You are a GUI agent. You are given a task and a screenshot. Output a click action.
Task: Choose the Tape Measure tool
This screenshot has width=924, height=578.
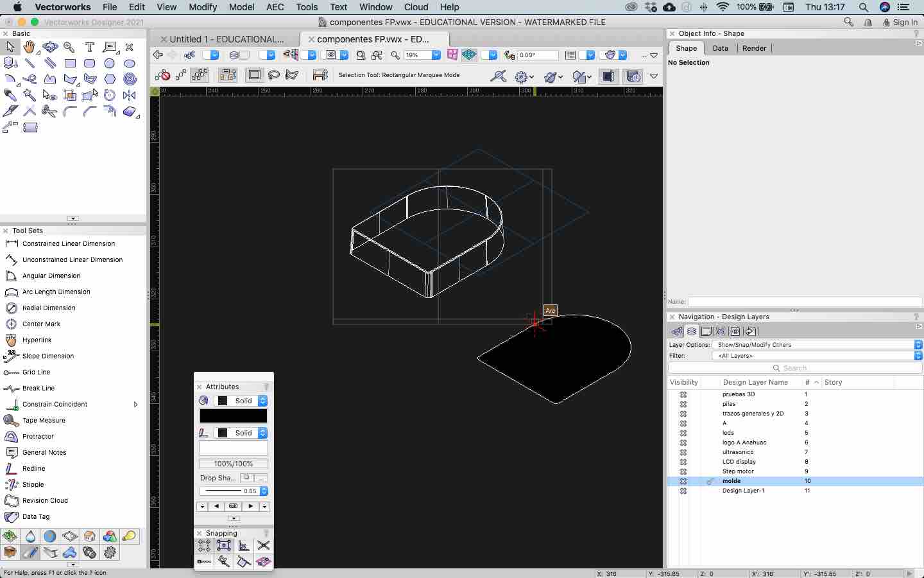pos(44,421)
